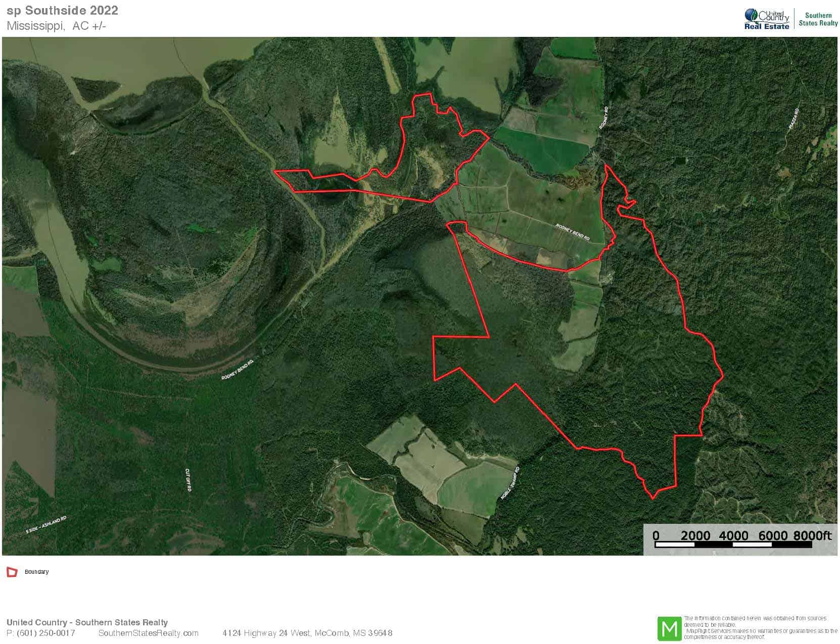Click the Rodney Rd label on map
This screenshot has width=840, height=644.
pos(604,117)
